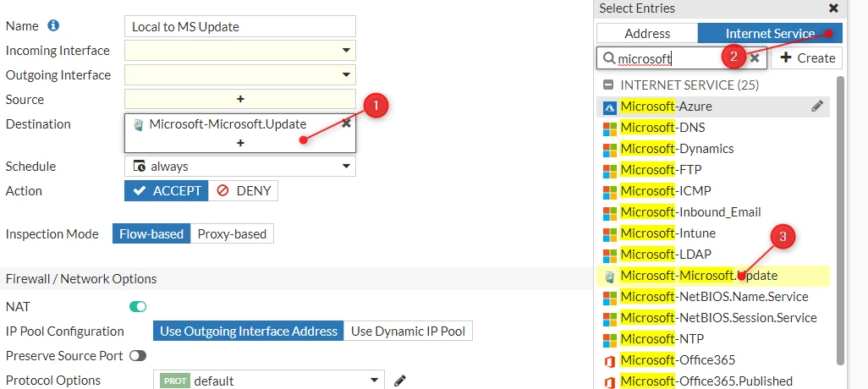868x389 pixels.
Task: Click the Microsoft-NTP logo icon
Action: pos(609,339)
